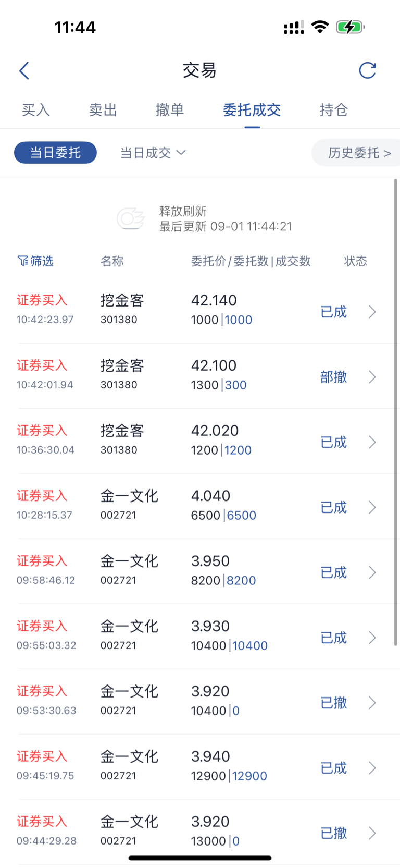Tap the cloud refresh logo icon

[130, 218]
